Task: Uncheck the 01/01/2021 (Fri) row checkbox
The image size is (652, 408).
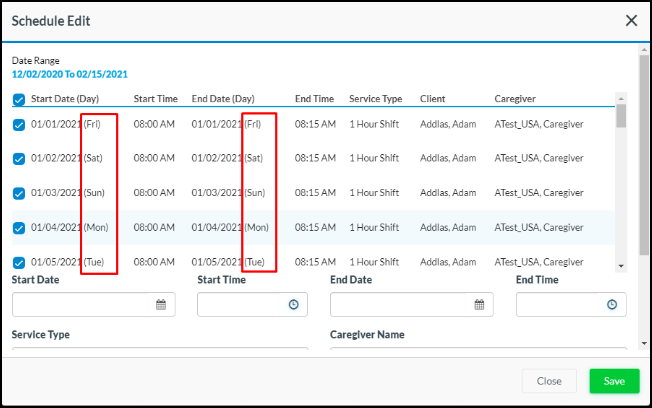Action: click(x=20, y=125)
